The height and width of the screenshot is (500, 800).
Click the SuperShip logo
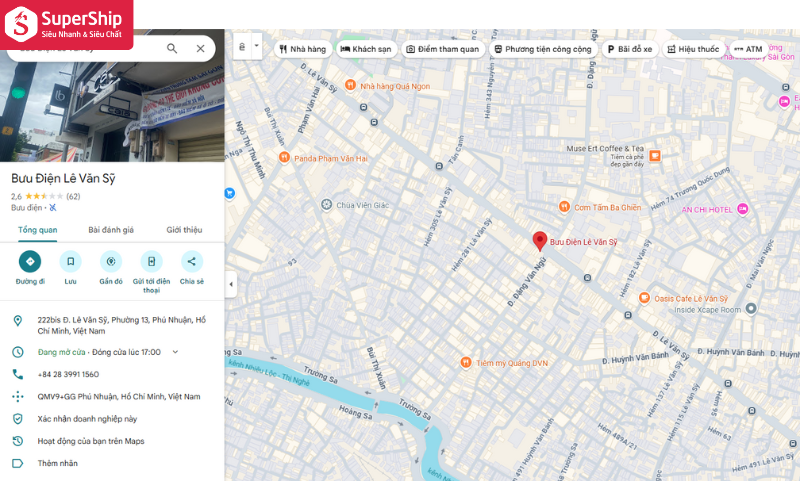(66, 24)
